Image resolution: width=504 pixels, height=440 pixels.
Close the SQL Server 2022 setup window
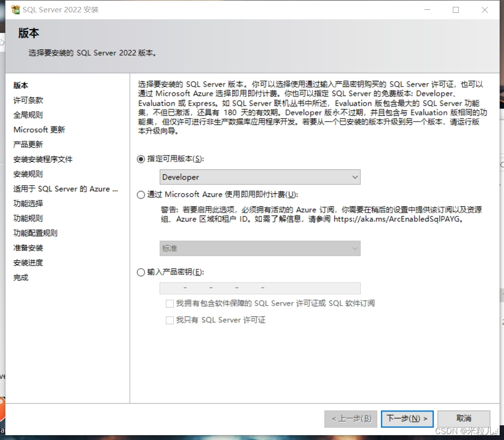[485, 10]
